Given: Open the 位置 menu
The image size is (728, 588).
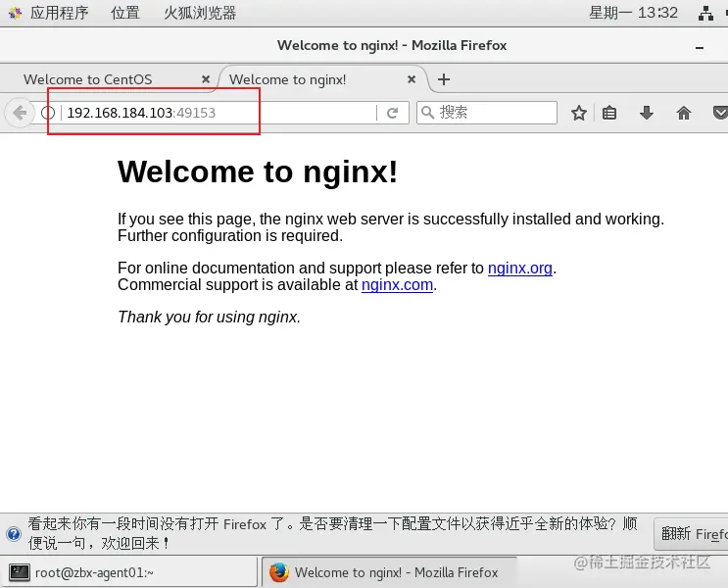Looking at the screenshot, I should tap(125, 13).
